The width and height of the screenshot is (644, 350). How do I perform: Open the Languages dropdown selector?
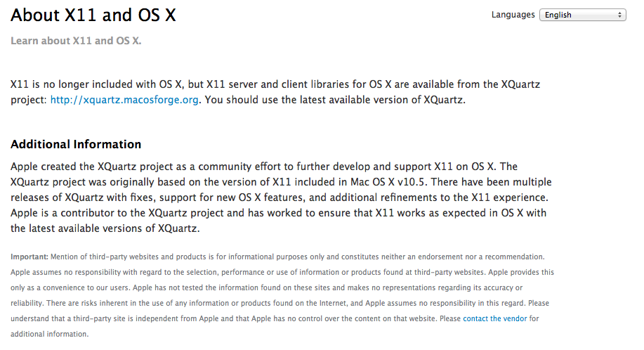pos(581,15)
